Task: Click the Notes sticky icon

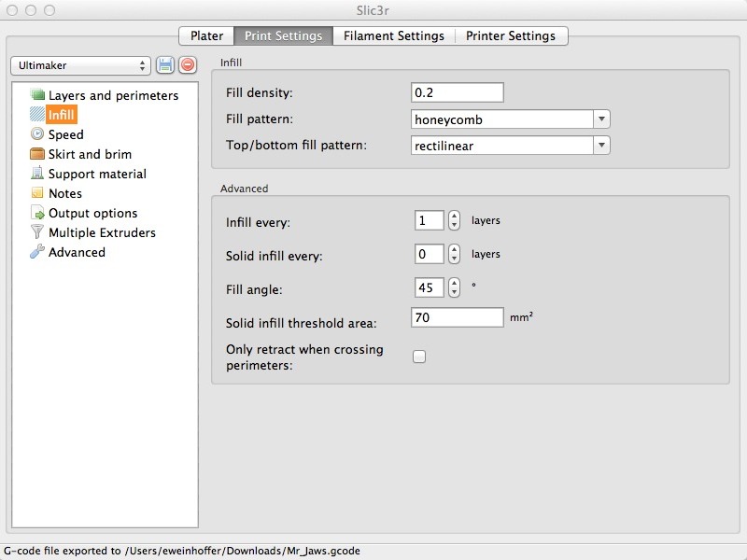Action: pyautogui.click(x=37, y=192)
